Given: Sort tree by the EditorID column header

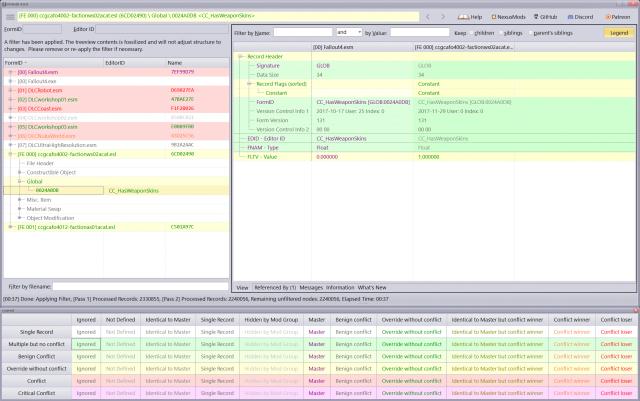Looking at the screenshot, I should tap(135, 63).
